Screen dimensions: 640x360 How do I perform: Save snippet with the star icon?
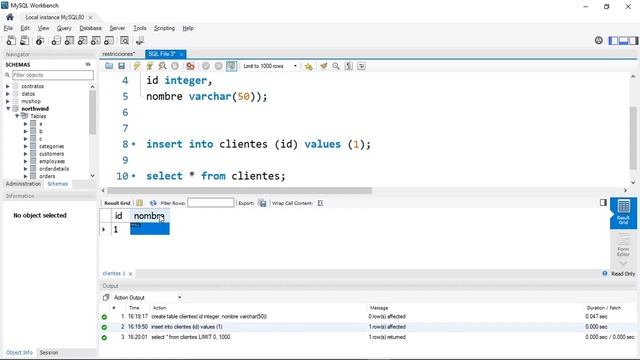coord(309,66)
